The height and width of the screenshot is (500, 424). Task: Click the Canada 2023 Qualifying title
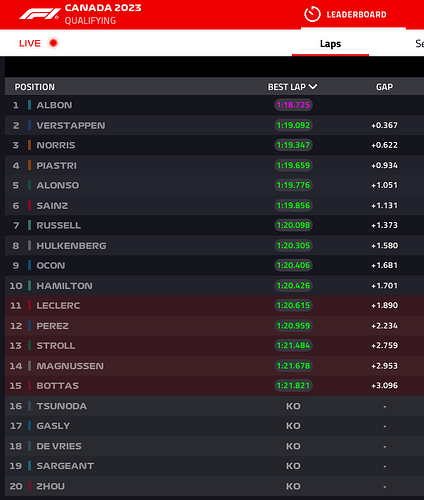[x=103, y=14]
